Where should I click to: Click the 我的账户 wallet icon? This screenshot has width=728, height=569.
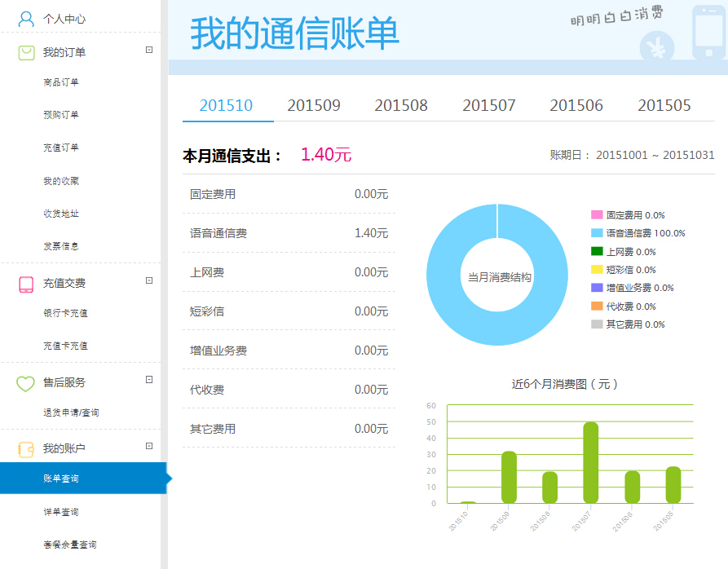26,449
